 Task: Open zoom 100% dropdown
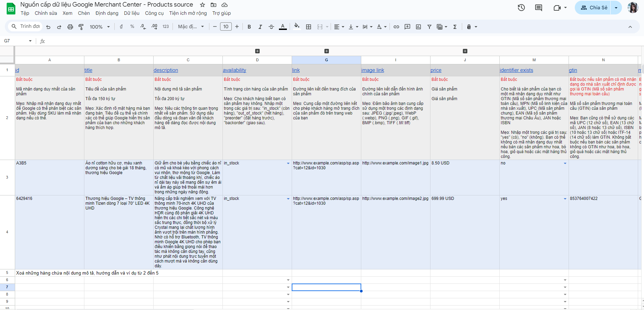pyautogui.click(x=100, y=27)
